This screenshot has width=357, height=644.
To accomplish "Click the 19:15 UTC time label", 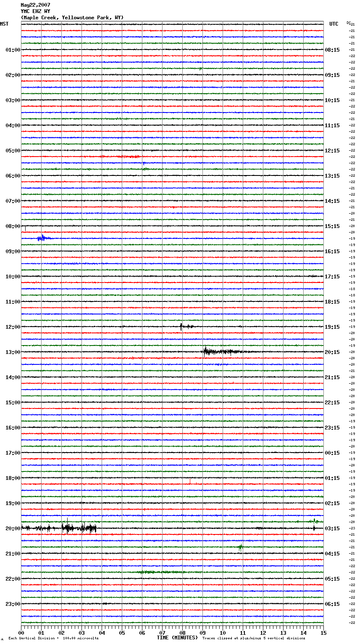I will 332,327.
